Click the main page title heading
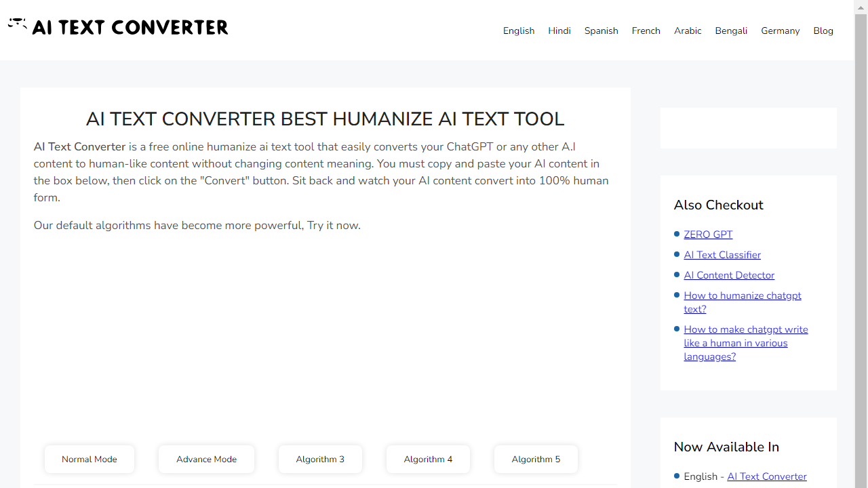Screen dimensions: 868x488 click(x=325, y=119)
